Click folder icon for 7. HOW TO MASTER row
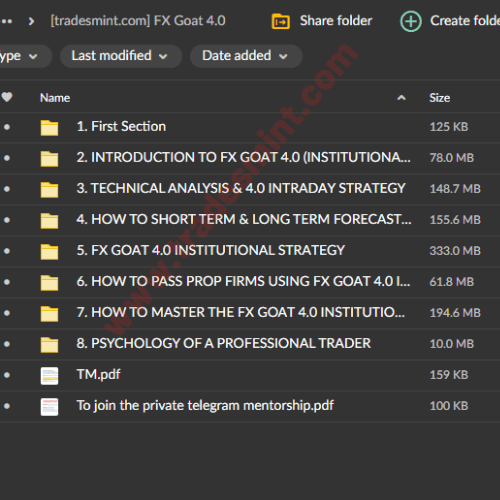 [49, 313]
